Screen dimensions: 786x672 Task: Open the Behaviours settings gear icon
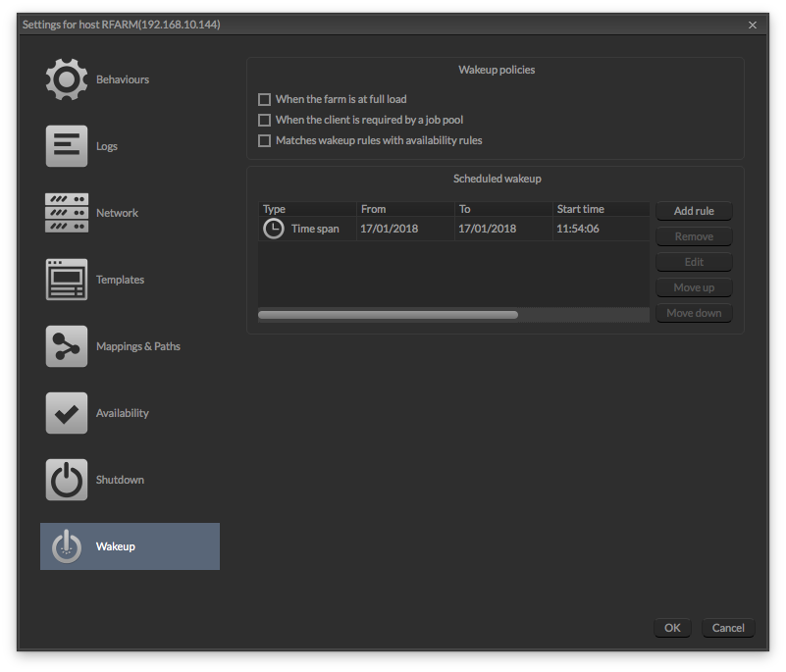(66, 78)
